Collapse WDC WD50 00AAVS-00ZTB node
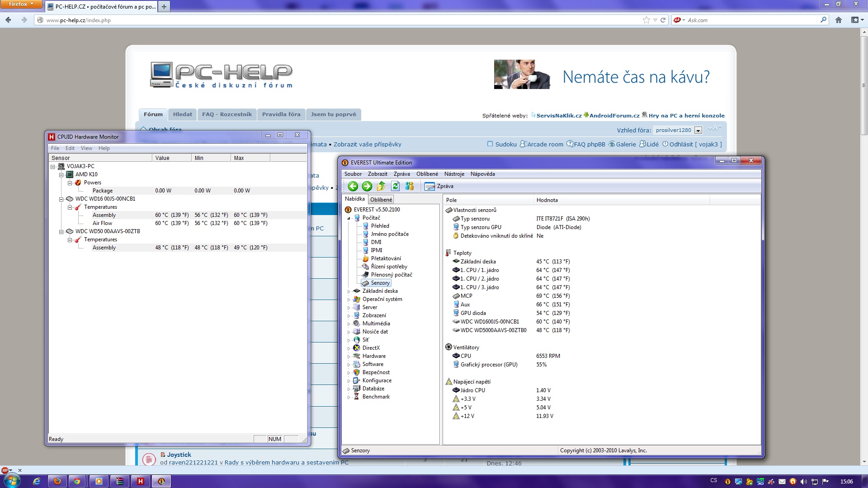 click(61, 231)
